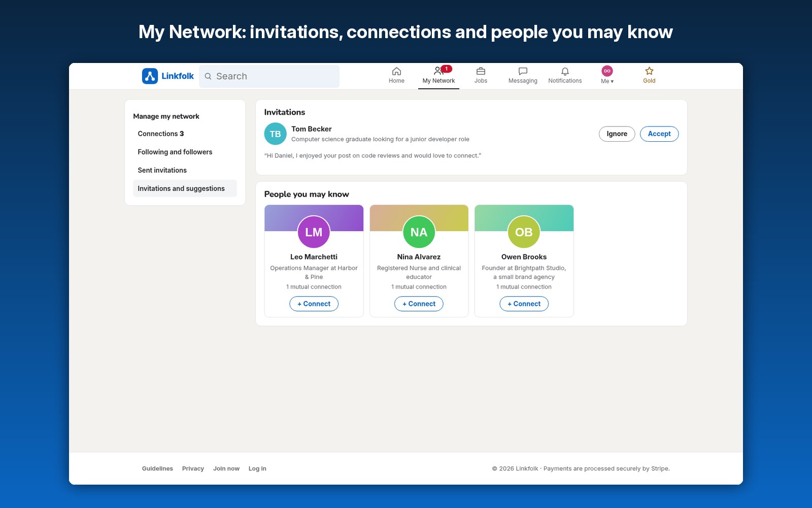Connect with Nina Alvarez
This screenshot has width=812, height=508.
pyautogui.click(x=419, y=304)
